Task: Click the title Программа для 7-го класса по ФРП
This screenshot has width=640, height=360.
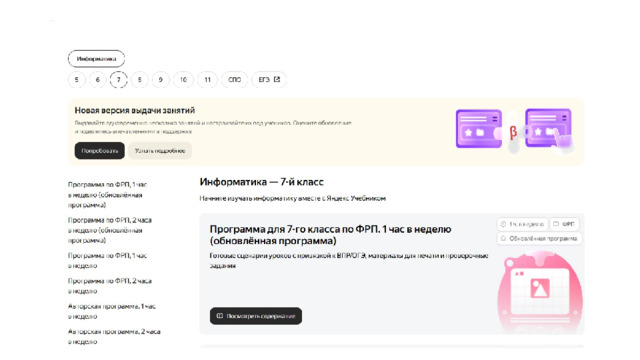Action: pos(330,235)
